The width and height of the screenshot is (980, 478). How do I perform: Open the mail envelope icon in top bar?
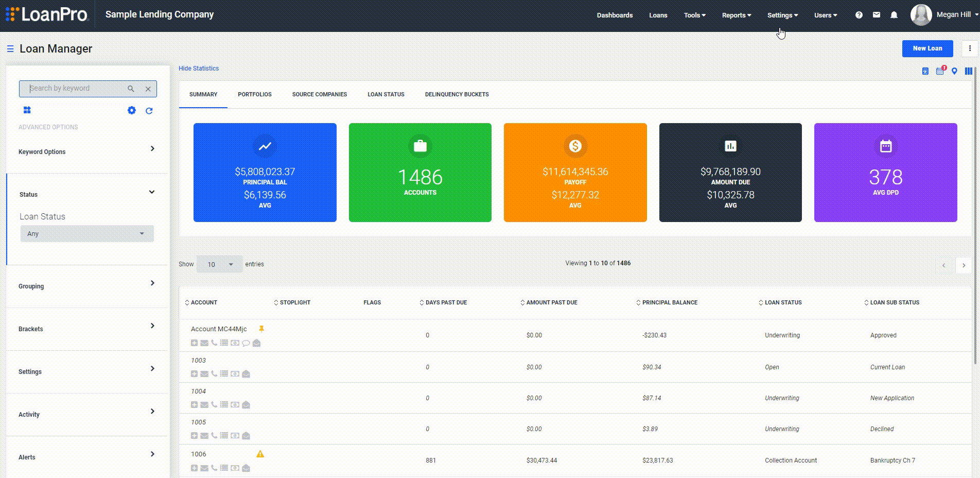[876, 15]
